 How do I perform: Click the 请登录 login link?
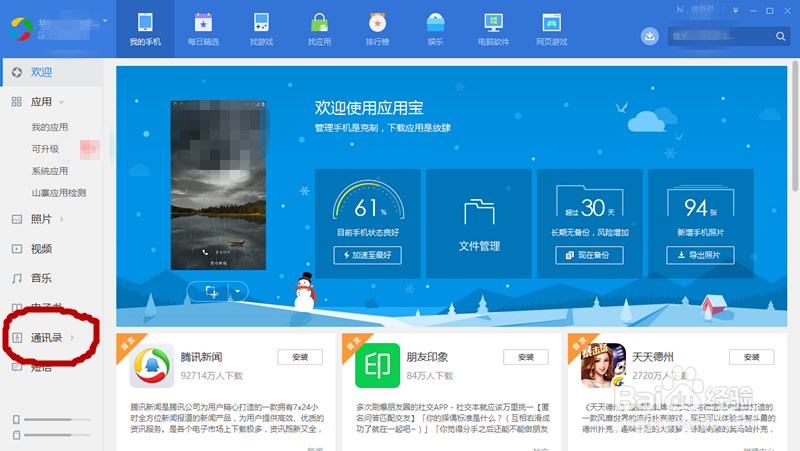tap(703, 10)
